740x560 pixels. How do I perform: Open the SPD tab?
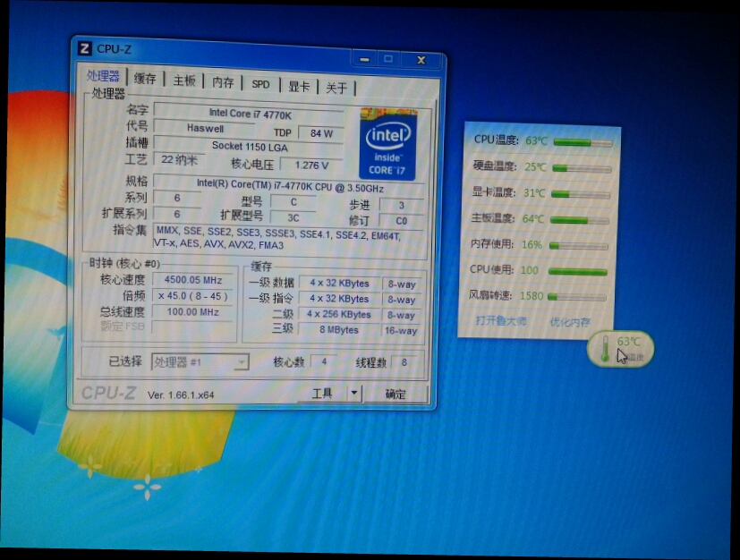260,84
